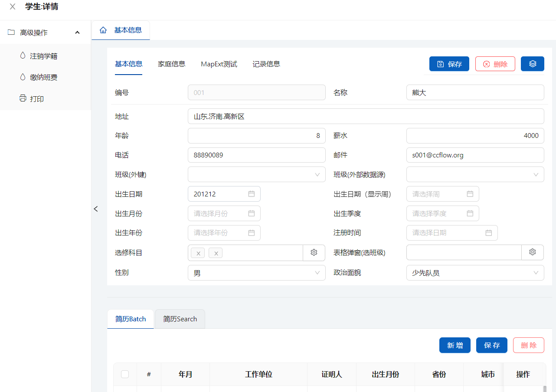Click the droplet icon next to 缴纳班费

(x=23, y=77)
